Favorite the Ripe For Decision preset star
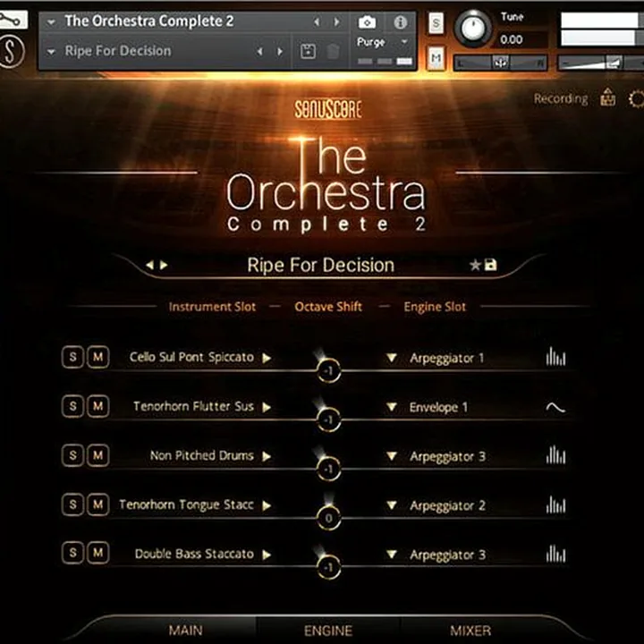 (475, 265)
